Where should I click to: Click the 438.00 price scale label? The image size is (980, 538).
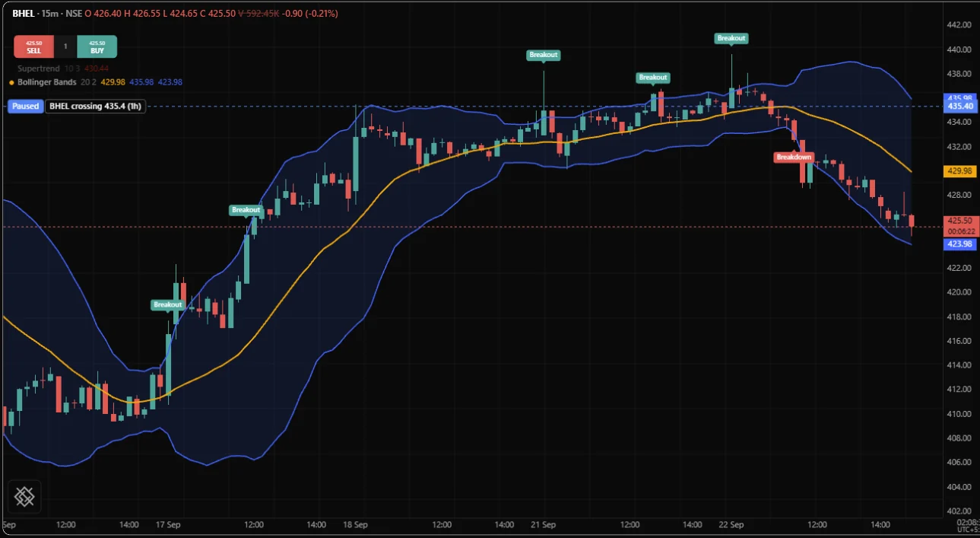[959, 73]
